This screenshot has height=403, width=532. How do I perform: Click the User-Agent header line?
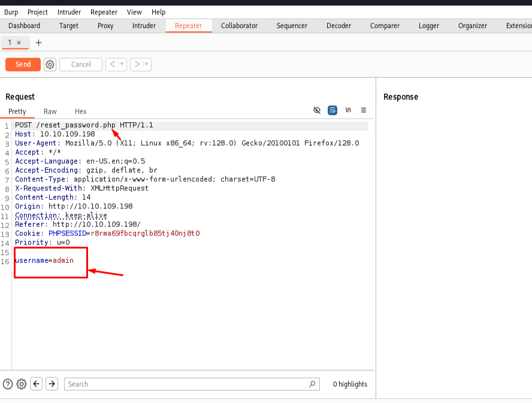coord(187,143)
